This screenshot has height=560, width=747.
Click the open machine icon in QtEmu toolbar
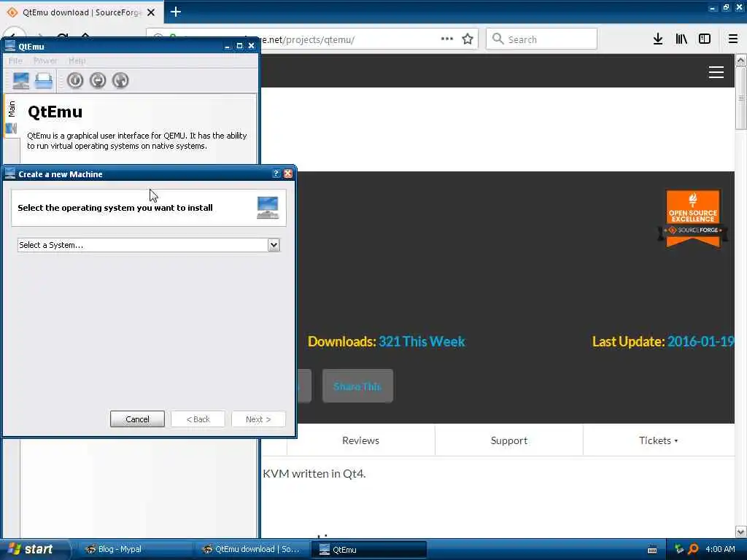coord(43,80)
